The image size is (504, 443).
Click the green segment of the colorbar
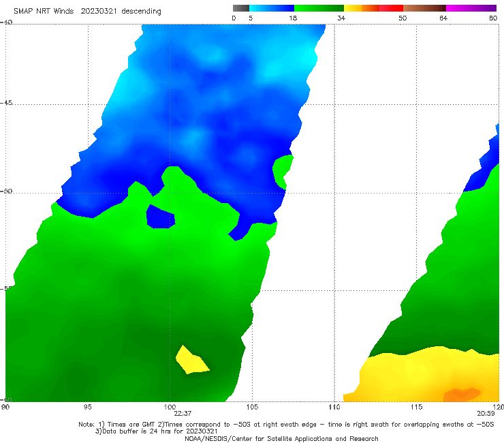click(319, 8)
